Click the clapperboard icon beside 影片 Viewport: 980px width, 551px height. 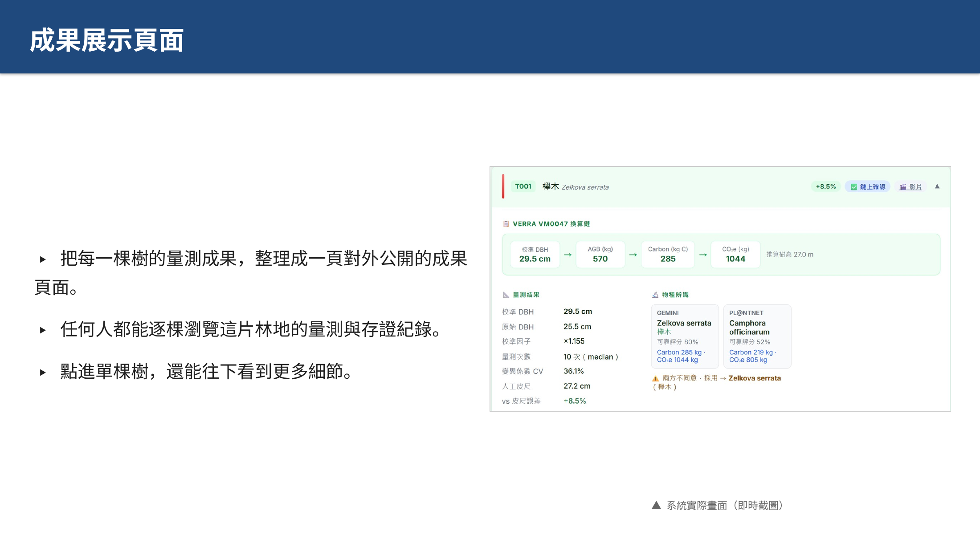903,187
